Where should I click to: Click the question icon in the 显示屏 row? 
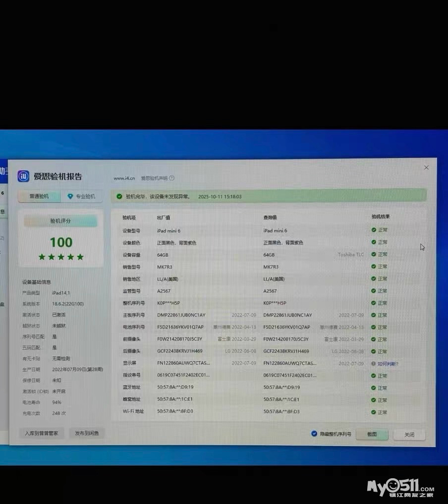tap(373, 364)
